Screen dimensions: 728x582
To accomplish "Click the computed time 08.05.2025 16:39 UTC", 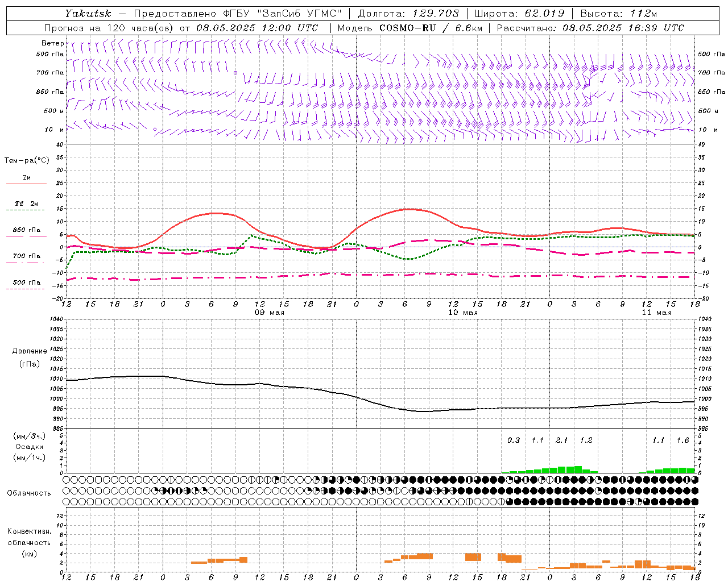I will pyautogui.click(x=623, y=28).
